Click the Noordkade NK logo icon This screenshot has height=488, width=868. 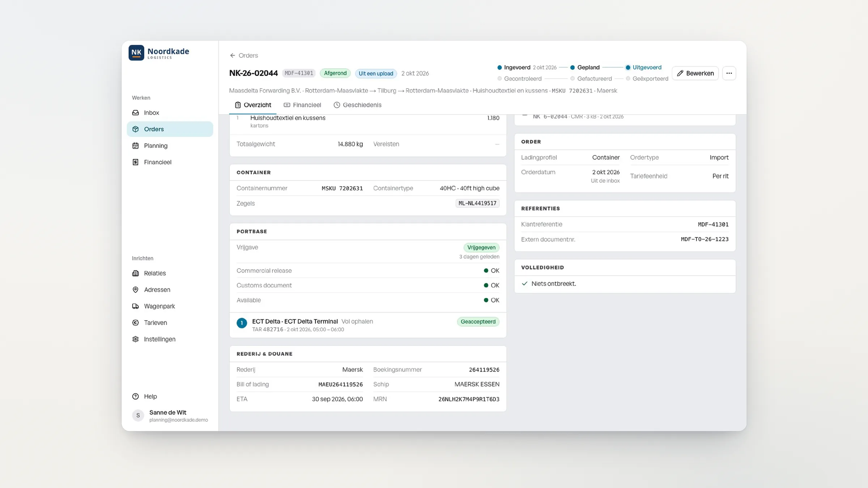coord(136,53)
